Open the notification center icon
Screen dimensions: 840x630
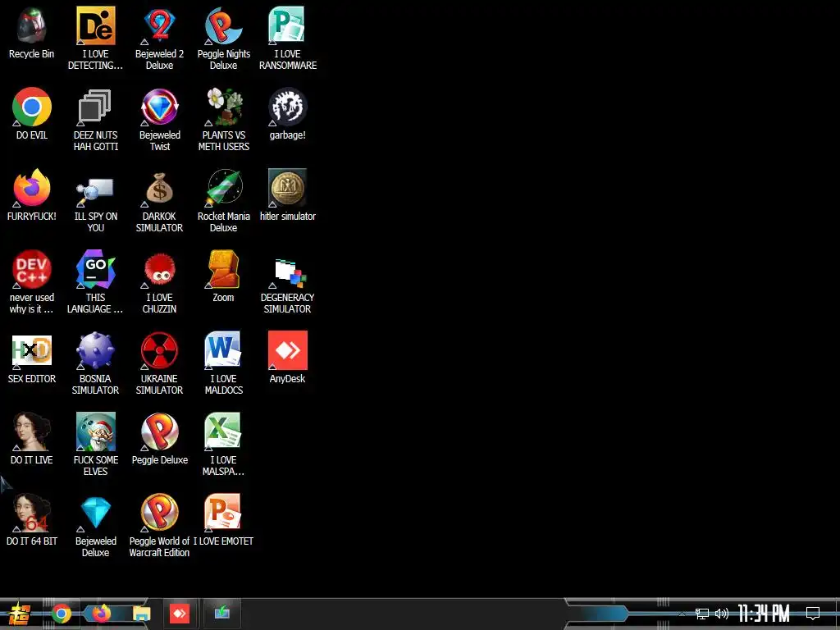(x=813, y=614)
